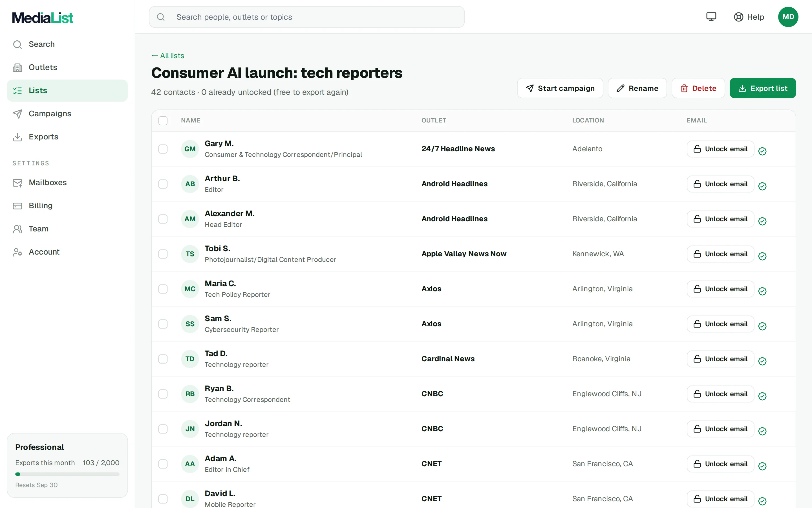Check the box for Arthur B.
Viewport: 812px width, 508px height.
coord(163,184)
